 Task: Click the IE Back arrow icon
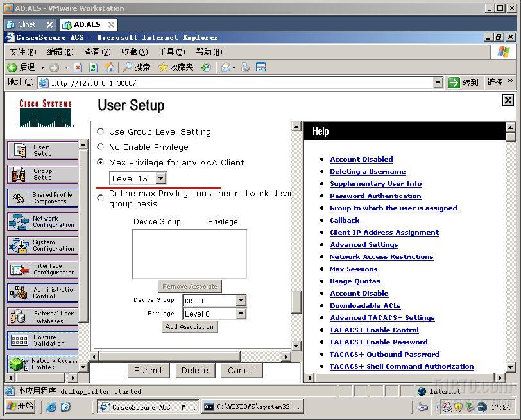click(12, 68)
